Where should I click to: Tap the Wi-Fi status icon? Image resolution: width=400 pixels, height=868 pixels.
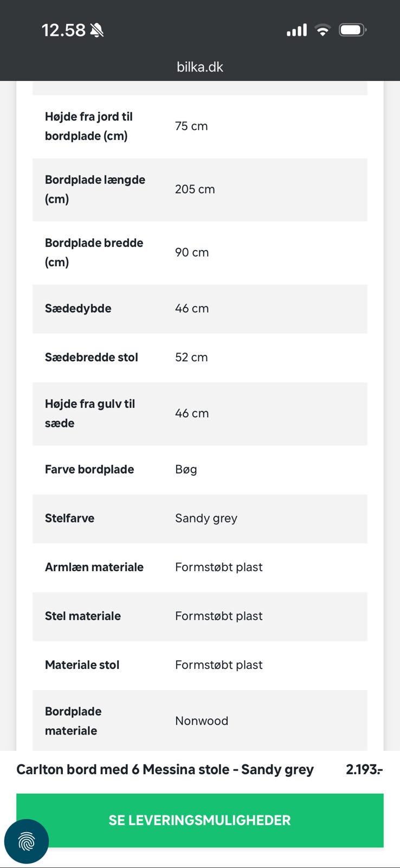click(x=322, y=30)
